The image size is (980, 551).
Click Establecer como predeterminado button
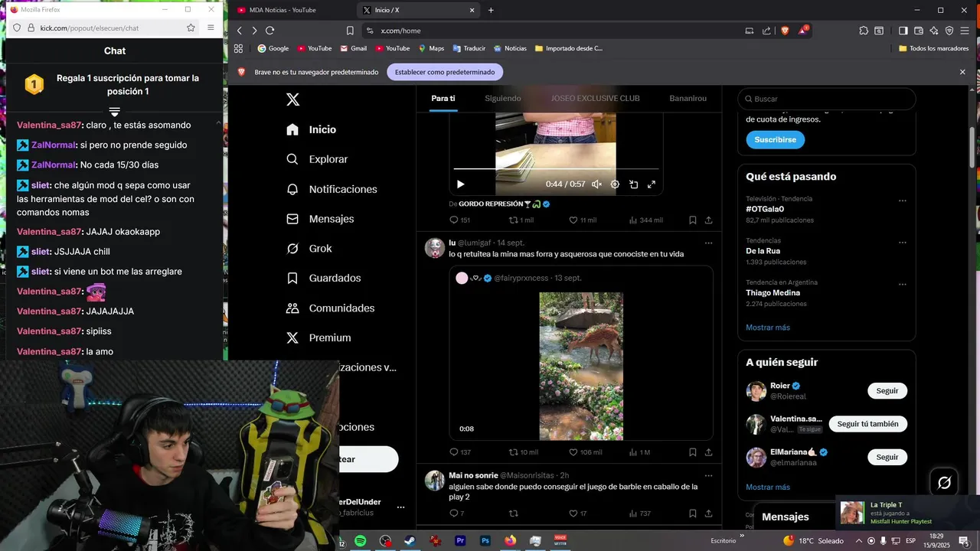445,72
